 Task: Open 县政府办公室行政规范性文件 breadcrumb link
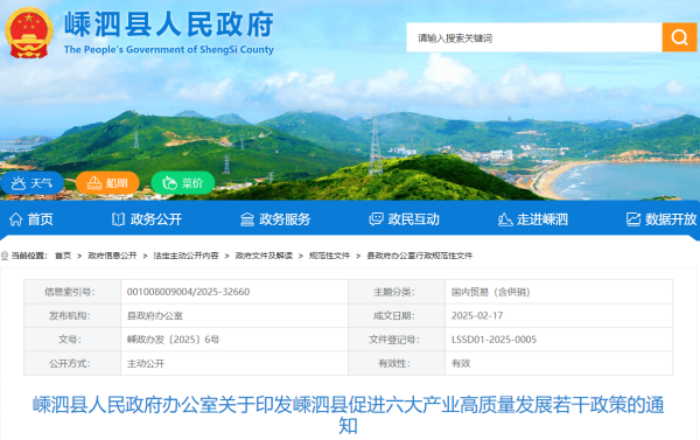pyautogui.click(x=420, y=255)
